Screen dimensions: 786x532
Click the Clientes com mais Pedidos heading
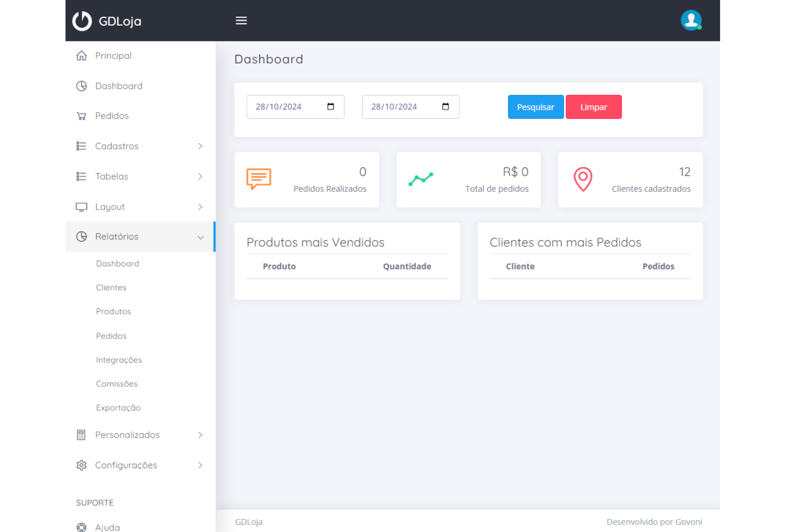(x=565, y=242)
